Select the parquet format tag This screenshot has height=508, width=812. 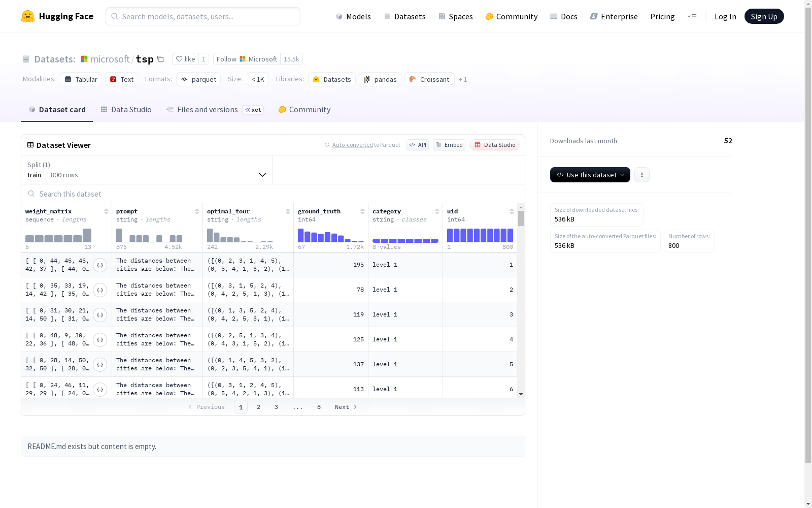[x=198, y=79]
